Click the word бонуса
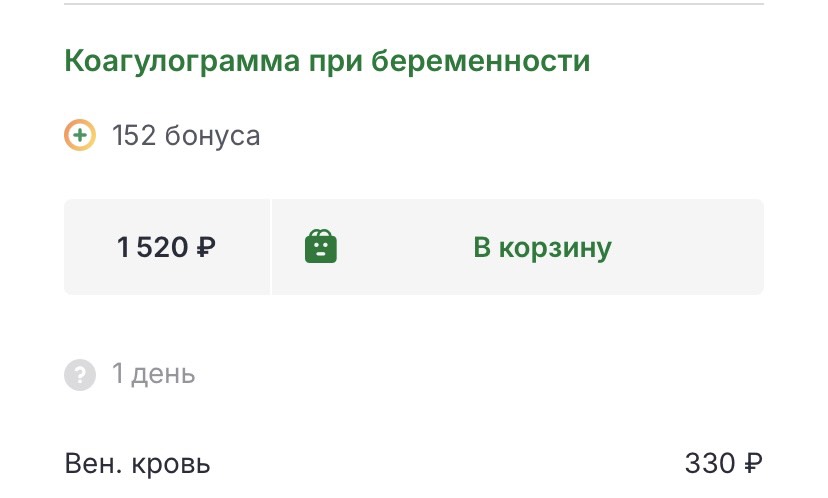Image resolution: width=828 pixels, height=498 pixels. (x=212, y=135)
